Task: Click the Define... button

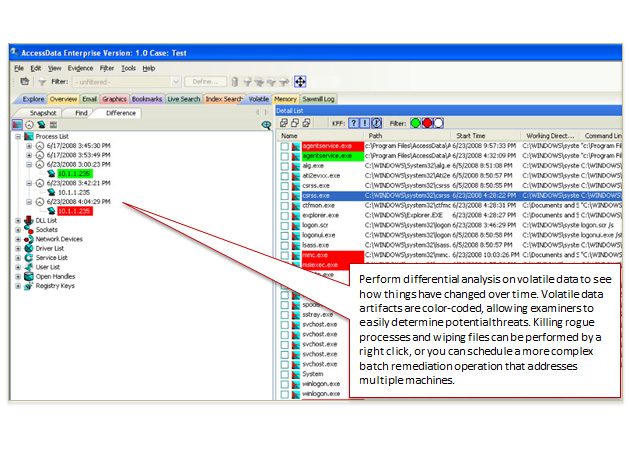Action: [x=205, y=82]
